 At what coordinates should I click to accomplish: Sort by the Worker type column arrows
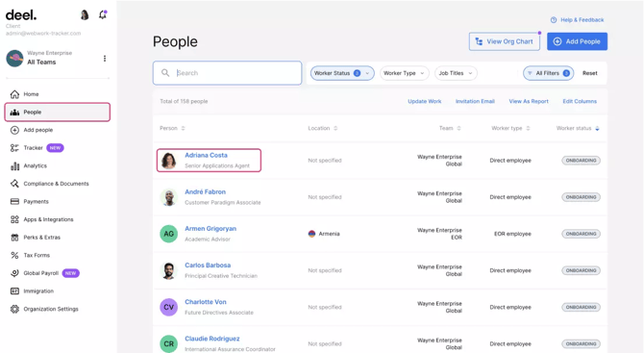[528, 128]
